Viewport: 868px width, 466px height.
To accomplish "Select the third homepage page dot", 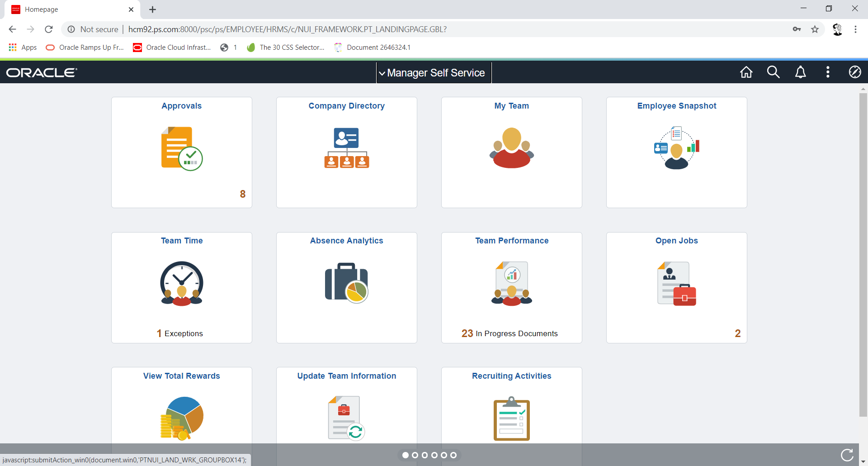I will [425, 455].
